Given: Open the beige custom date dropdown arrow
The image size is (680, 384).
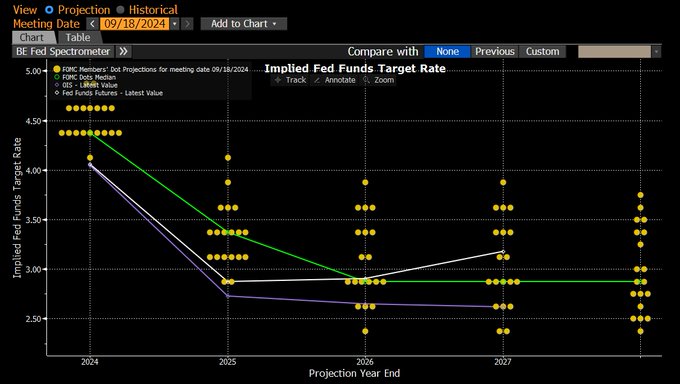Looking at the screenshot, I should coord(656,52).
